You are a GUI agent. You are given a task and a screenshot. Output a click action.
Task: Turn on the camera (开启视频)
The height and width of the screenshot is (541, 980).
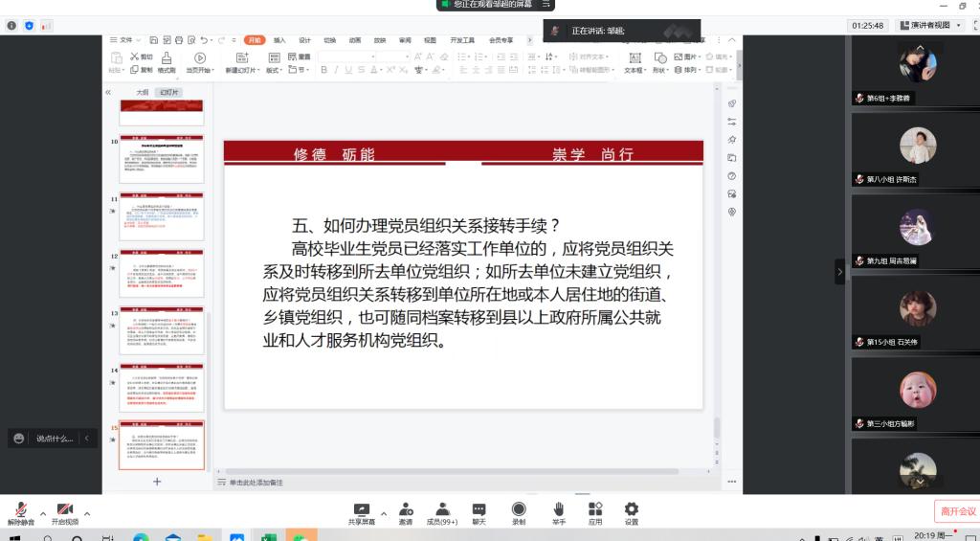tap(65, 512)
